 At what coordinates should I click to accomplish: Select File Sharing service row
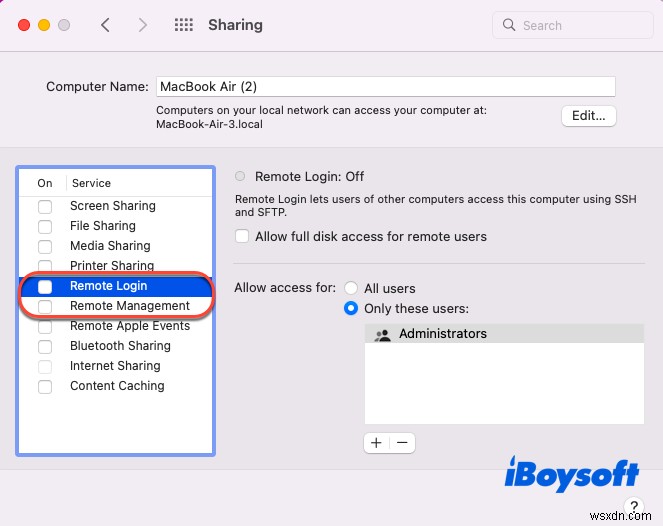pos(115,226)
